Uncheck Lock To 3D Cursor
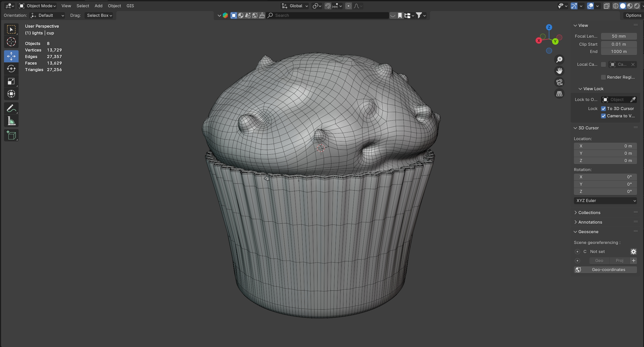The height and width of the screenshot is (347, 644). click(603, 109)
